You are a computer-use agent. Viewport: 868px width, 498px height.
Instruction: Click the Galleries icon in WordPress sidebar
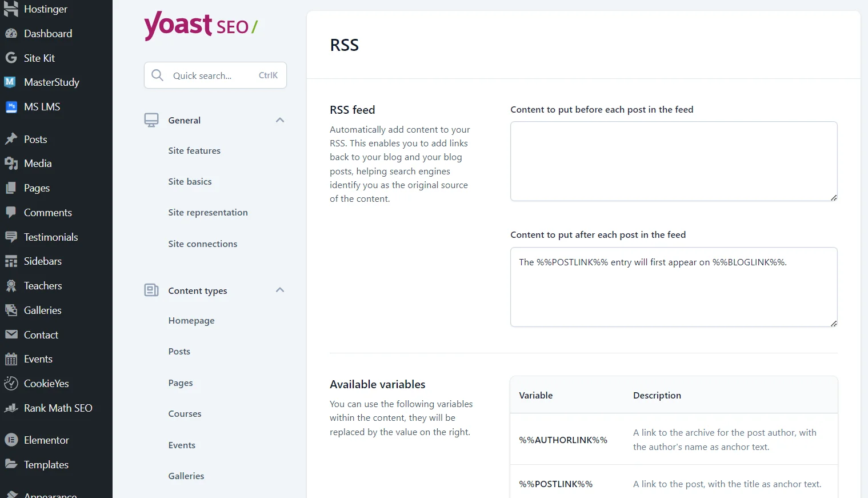tap(11, 310)
